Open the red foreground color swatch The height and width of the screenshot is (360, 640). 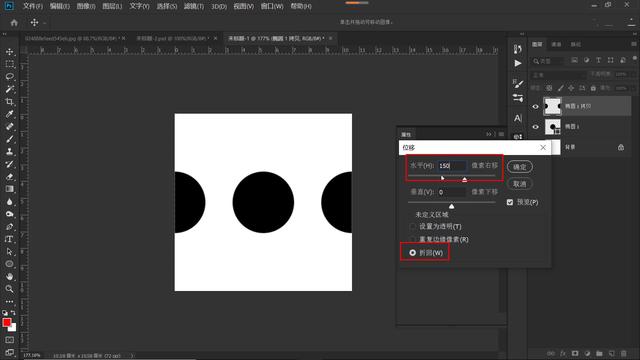[x=7, y=322]
